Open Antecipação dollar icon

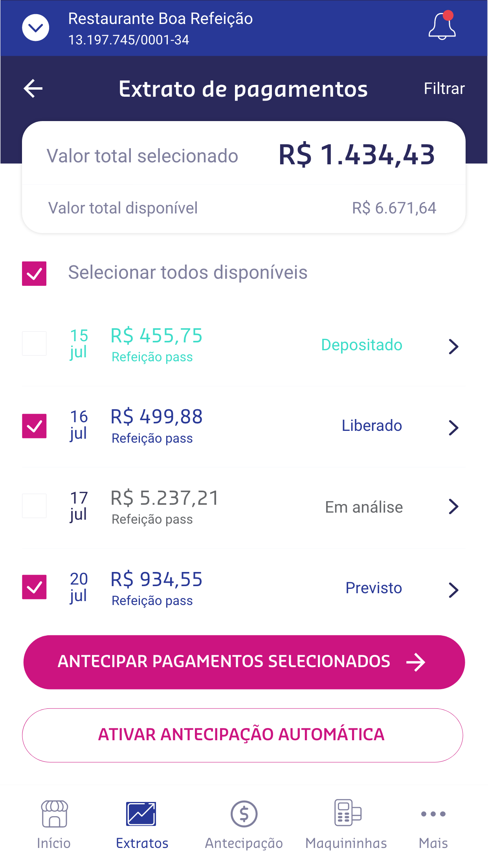pos(244,814)
